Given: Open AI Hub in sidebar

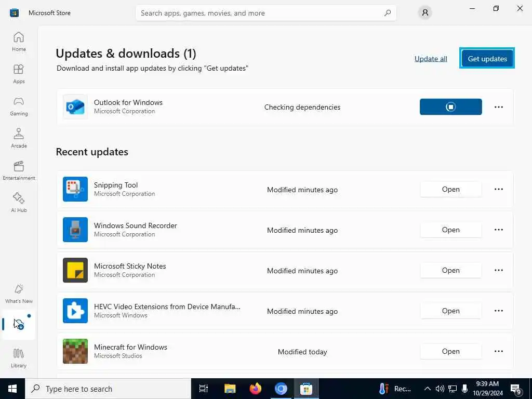Looking at the screenshot, I should [19, 203].
